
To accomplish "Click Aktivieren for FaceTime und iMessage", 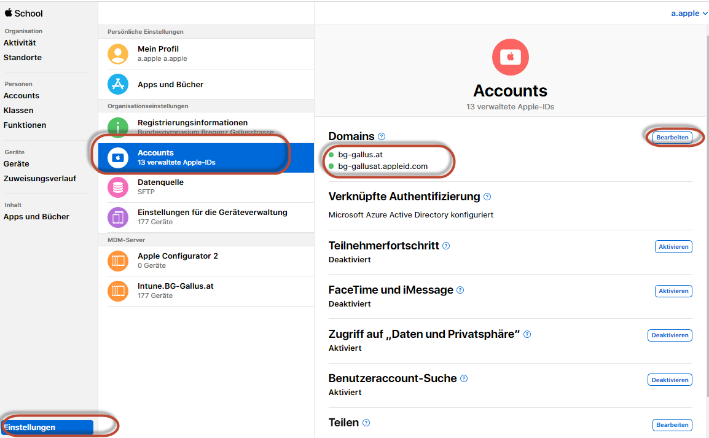I will (673, 291).
